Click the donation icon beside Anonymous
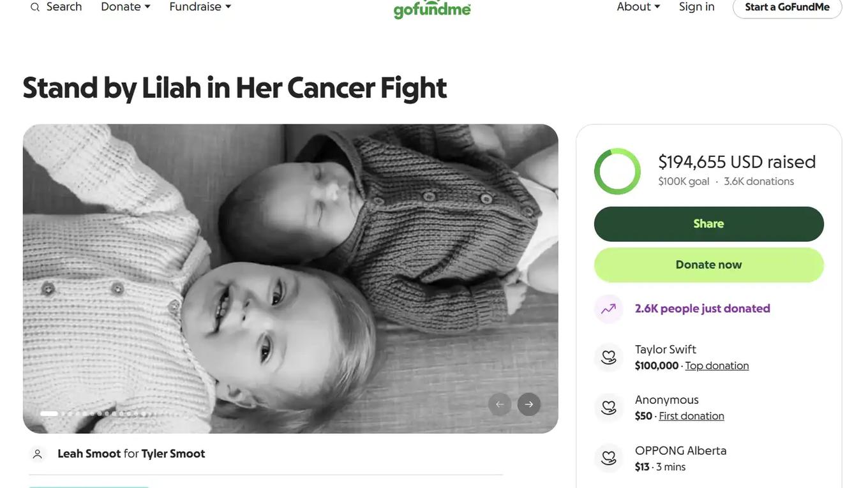Screen dimensions: 868x488 click(608, 408)
